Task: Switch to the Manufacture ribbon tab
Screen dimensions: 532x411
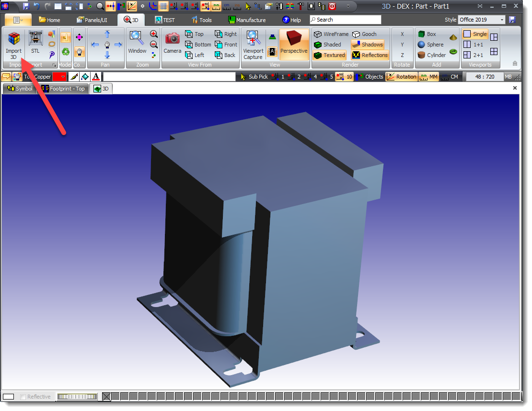Action: coord(246,20)
